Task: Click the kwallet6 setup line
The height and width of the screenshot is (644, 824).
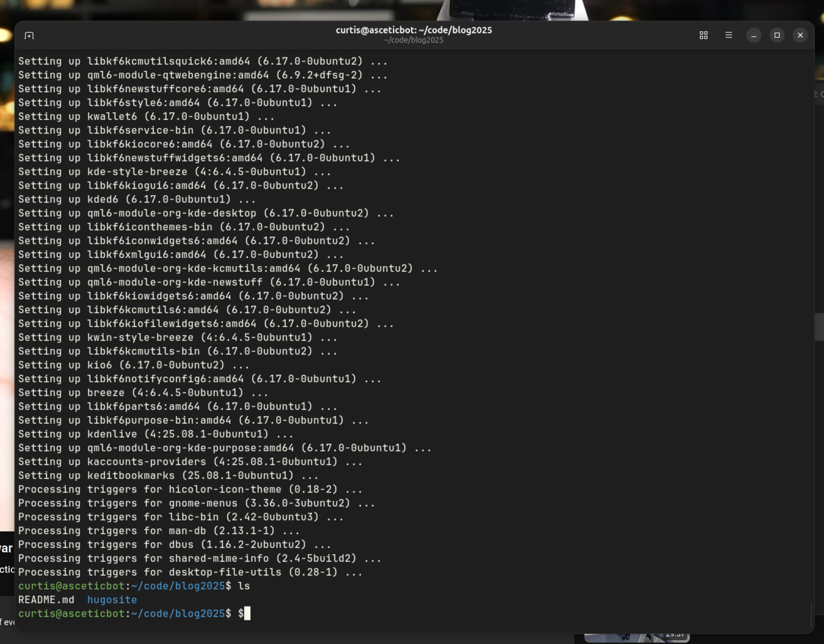Action: pyautogui.click(x=146, y=117)
